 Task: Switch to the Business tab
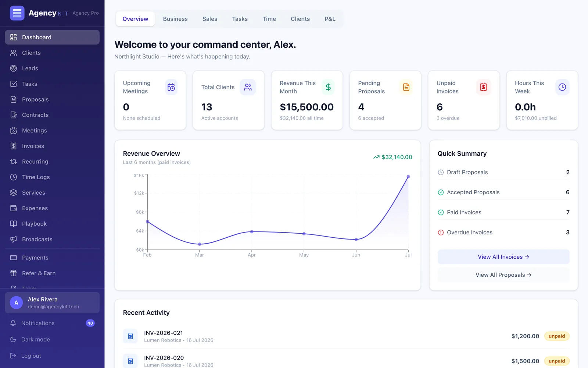coord(175,19)
